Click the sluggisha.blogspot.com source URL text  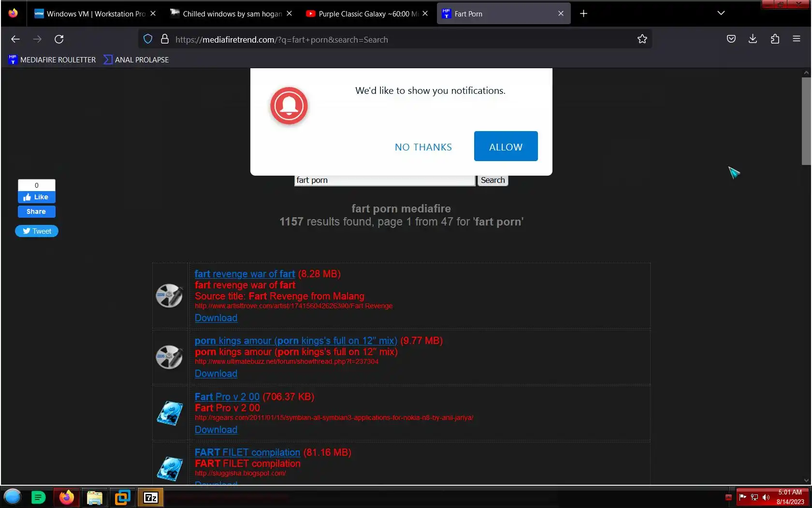click(240, 473)
